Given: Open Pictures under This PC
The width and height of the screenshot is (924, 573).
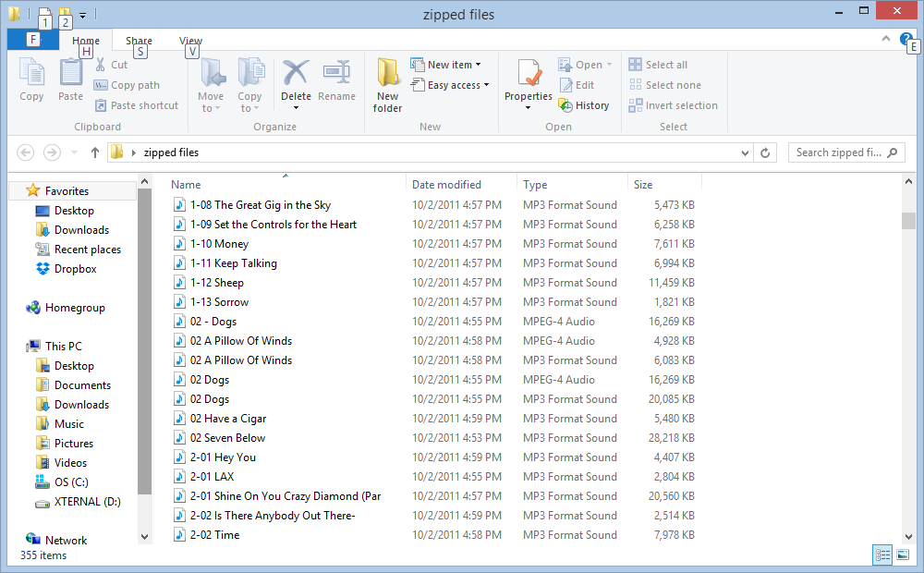Looking at the screenshot, I should click(65, 444).
